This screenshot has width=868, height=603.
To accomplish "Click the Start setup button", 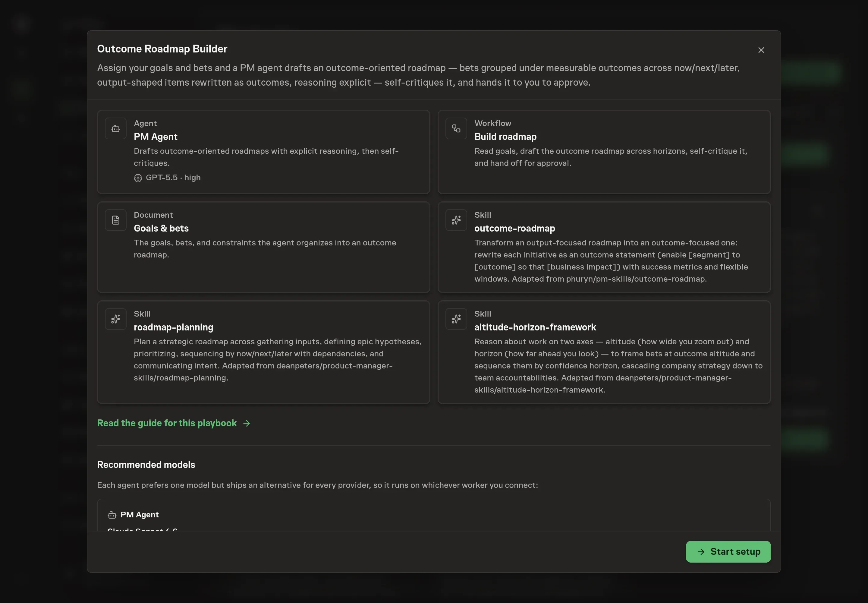I will (x=728, y=552).
